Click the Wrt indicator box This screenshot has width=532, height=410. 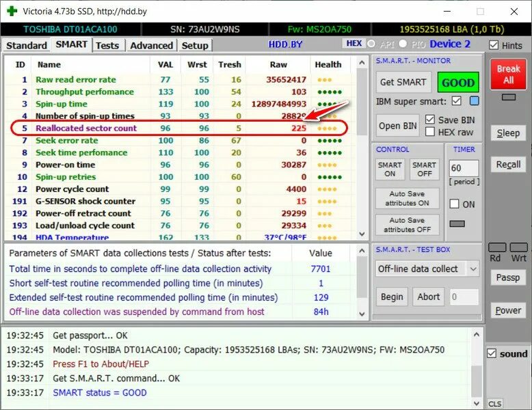pos(519,247)
